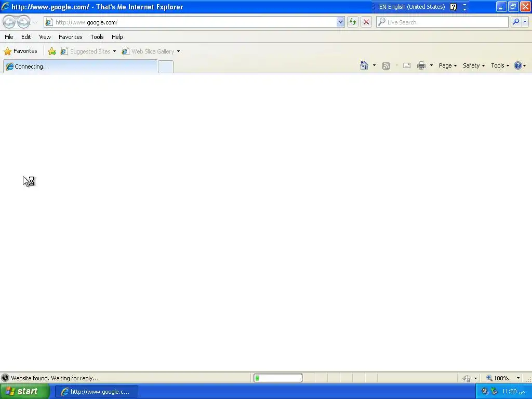Viewport: 532px width, 399px height.
Task: Click the address bar page icon
Action: [49, 22]
